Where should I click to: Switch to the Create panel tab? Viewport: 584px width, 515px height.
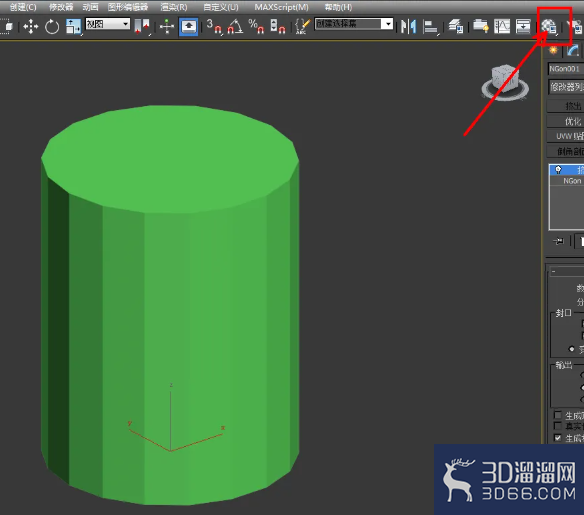(x=553, y=50)
